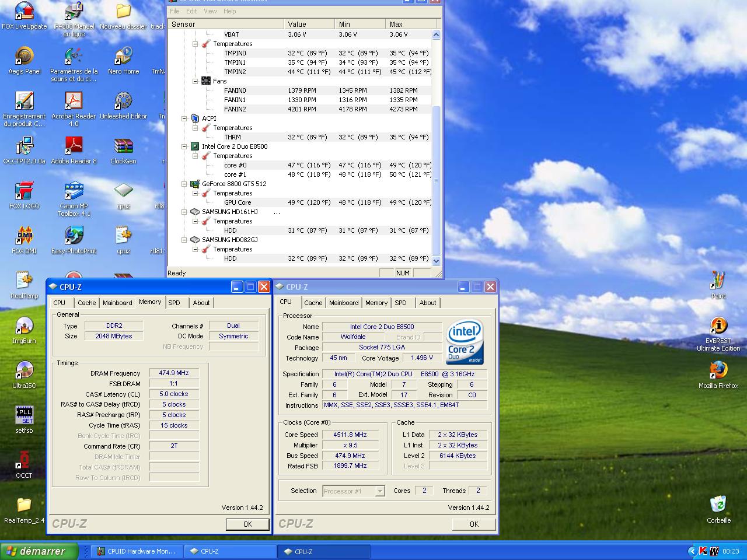Viewport: 747px width, 560px height.
Task: Collapse the ACPI tree node
Action: coord(184,118)
